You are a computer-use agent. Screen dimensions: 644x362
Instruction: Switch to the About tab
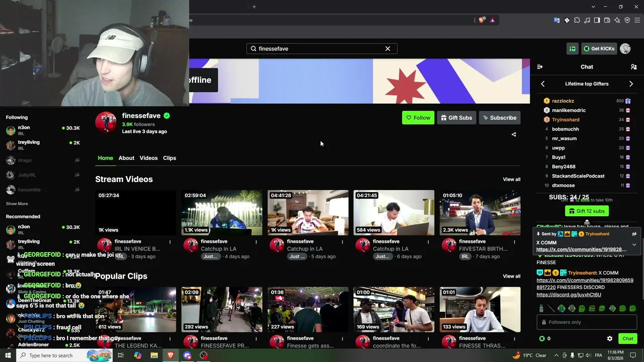click(x=126, y=158)
